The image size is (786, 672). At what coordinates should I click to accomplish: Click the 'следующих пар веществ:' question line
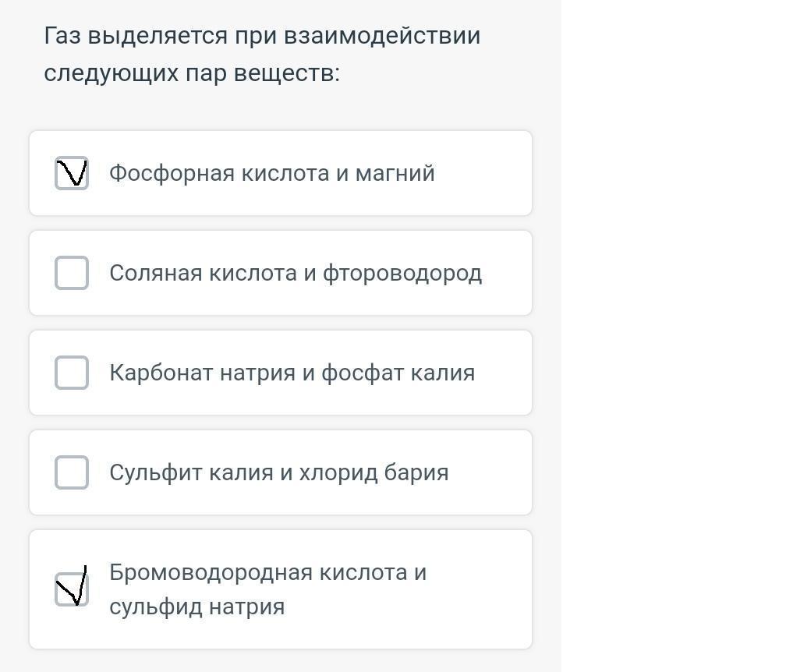(x=192, y=73)
